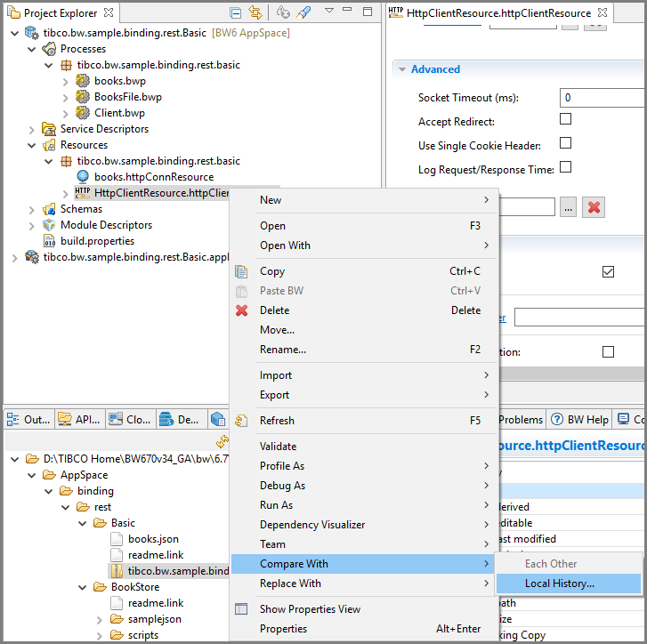
Task: Click books.httpConnResource globe icon
Action: (x=83, y=176)
